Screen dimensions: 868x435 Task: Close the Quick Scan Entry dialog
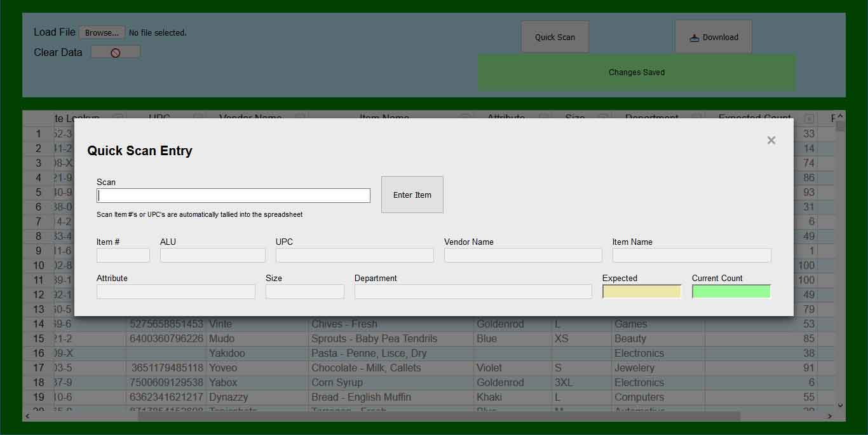point(771,141)
